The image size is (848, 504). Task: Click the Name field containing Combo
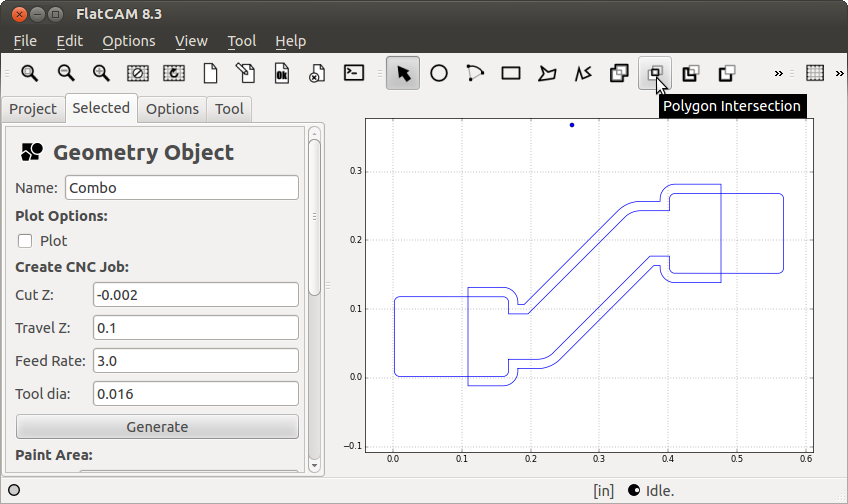pos(182,188)
